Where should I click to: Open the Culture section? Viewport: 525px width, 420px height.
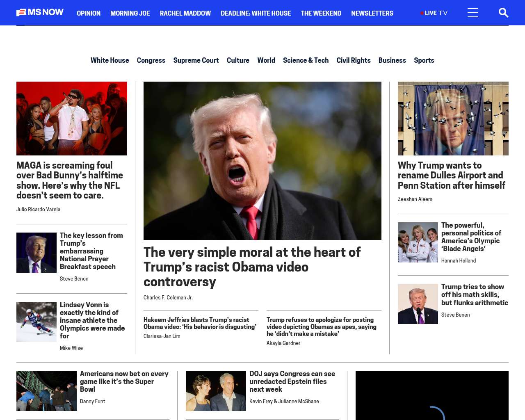238,60
